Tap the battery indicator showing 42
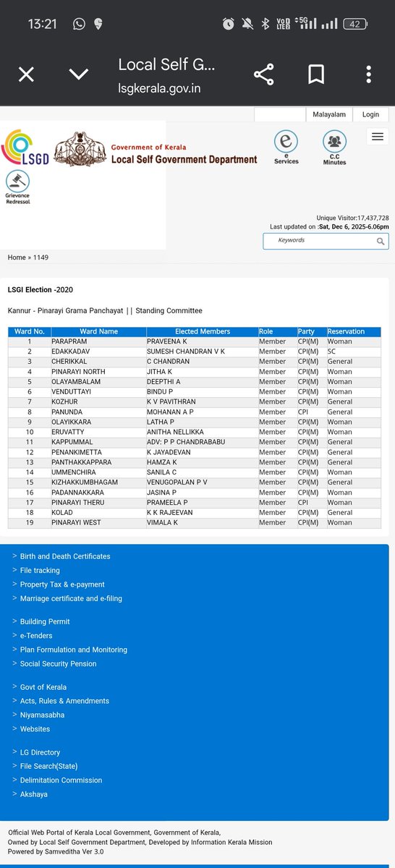 point(356,24)
